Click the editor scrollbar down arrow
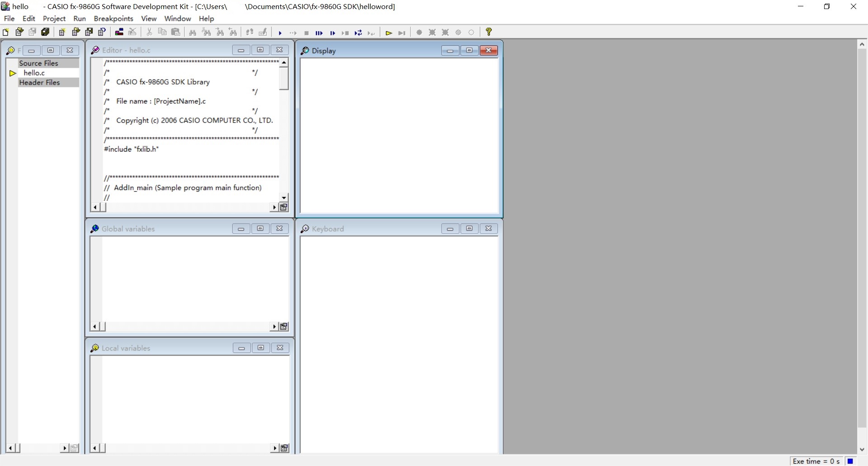 click(284, 198)
